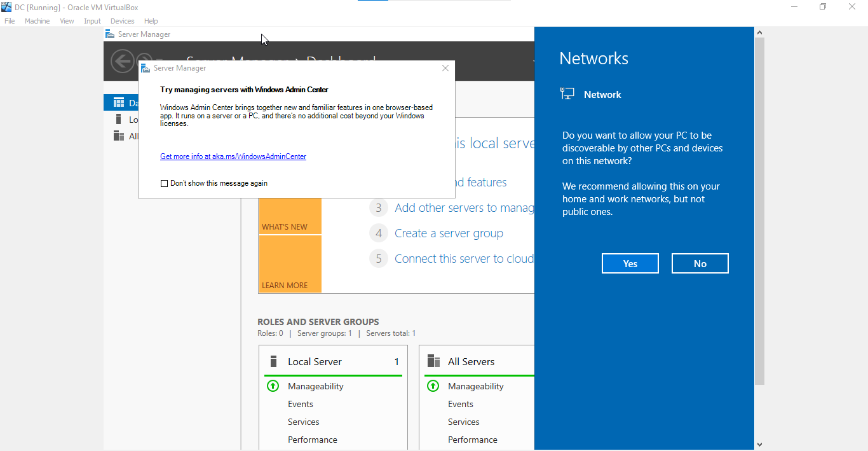The height and width of the screenshot is (451, 868).
Task: Click the 'ROLES AND SERVER GROUPS' heading
Action: click(318, 322)
